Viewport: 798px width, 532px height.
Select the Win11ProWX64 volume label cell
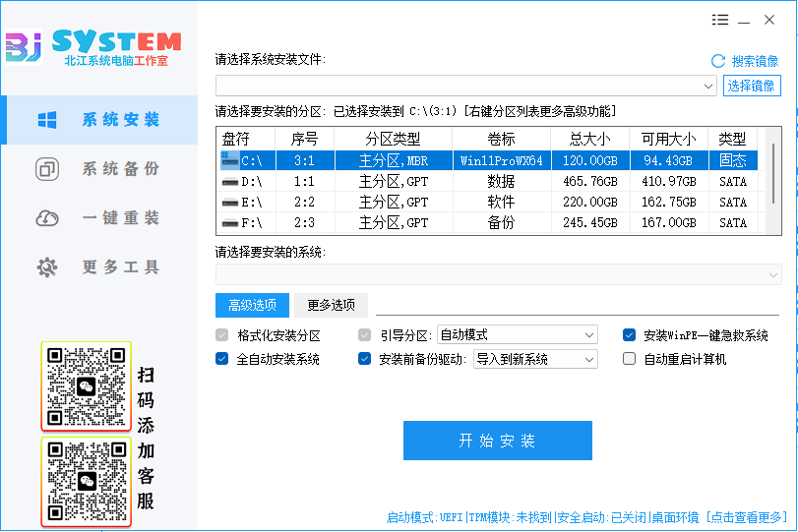pos(501,160)
